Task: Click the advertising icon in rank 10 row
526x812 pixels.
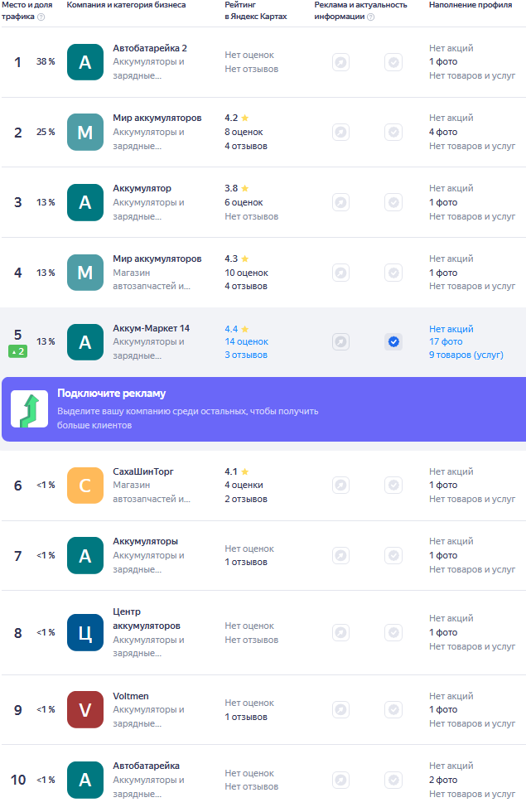Action: [x=340, y=780]
